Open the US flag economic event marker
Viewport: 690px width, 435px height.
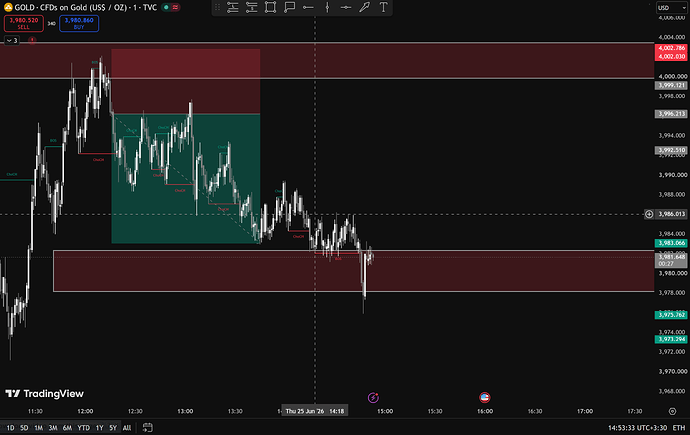(484, 398)
